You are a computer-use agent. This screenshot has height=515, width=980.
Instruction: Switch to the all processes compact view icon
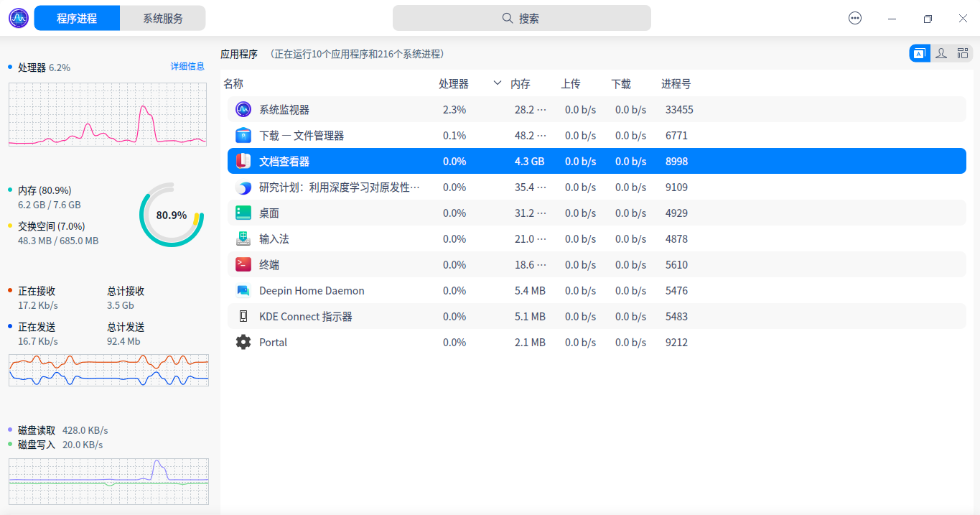pyautogui.click(x=962, y=52)
